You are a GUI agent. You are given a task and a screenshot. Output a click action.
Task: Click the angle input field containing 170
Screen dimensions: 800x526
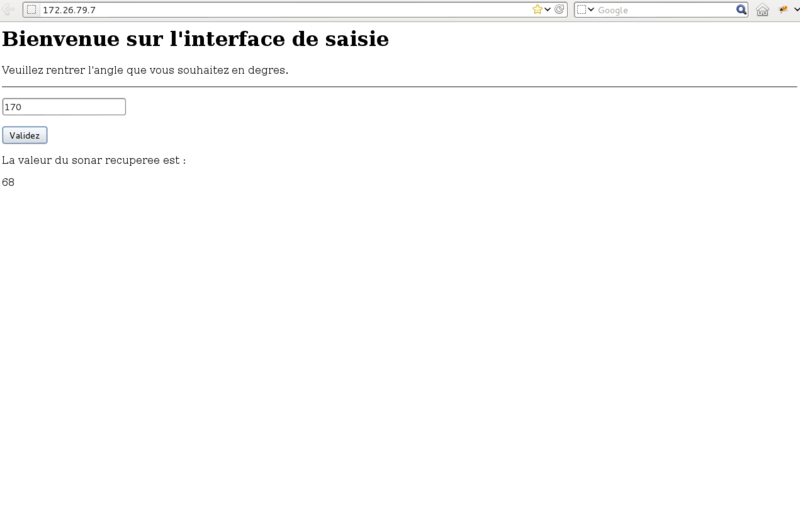[x=64, y=107]
